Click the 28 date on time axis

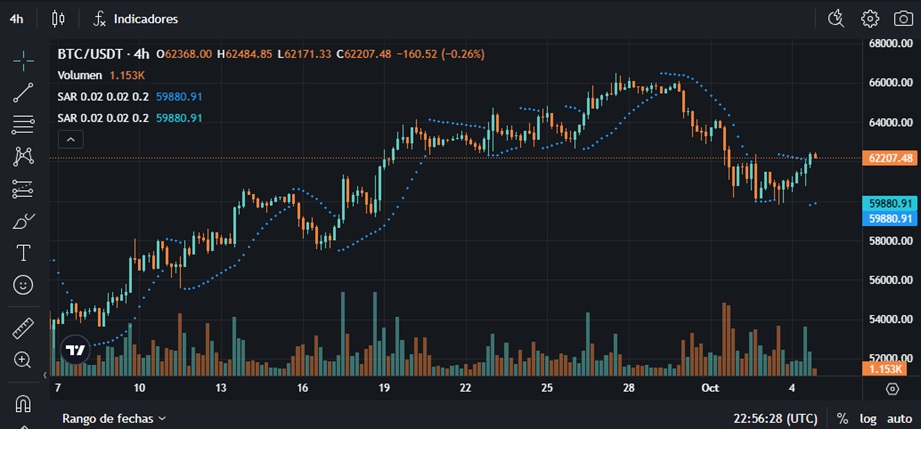tap(628, 388)
